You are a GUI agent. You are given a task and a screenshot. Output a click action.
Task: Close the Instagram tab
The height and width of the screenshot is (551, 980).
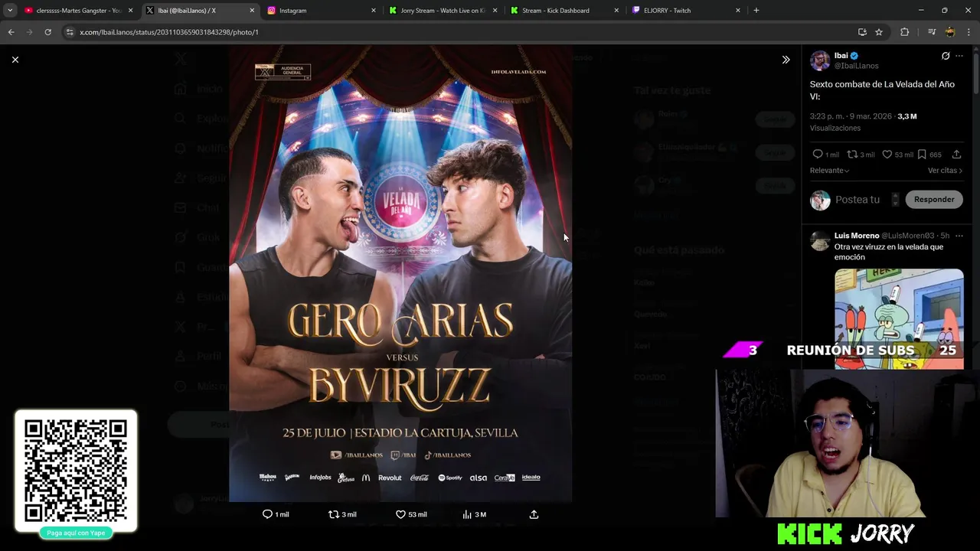[x=374, y=11]
